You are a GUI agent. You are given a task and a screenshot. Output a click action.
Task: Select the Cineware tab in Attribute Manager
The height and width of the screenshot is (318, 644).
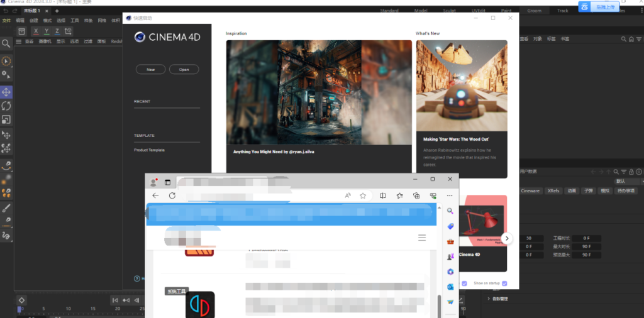530,191
